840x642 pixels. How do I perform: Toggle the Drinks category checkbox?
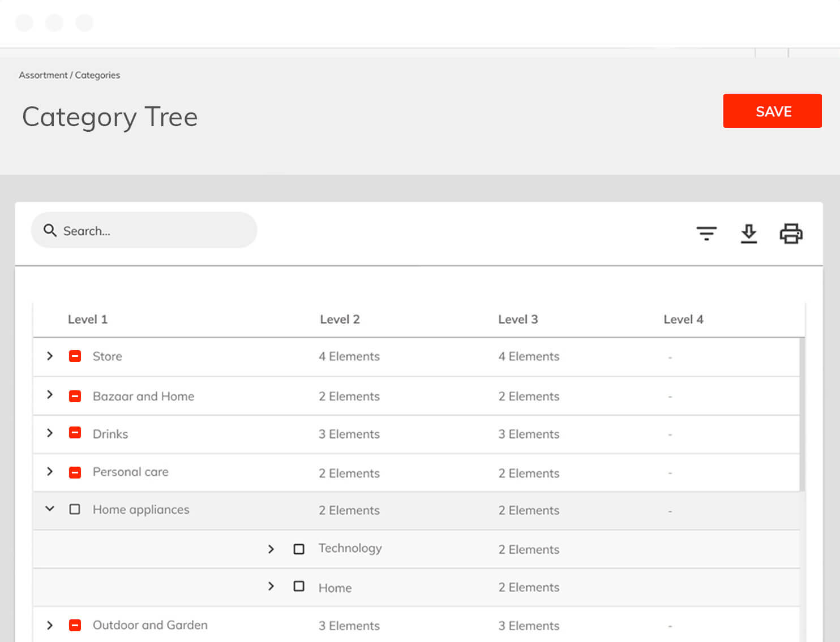pyautogui.click(x=75, y=433)
